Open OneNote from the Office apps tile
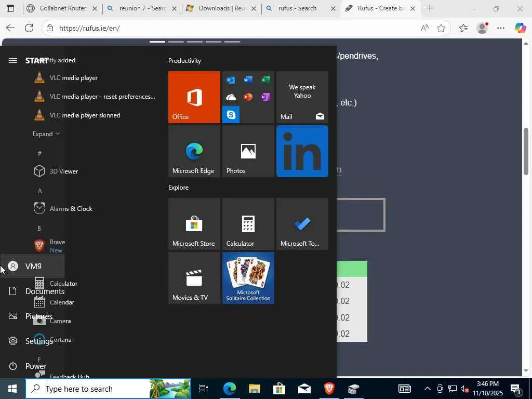The width and height of the screenshot is (532, 399). [265, 97]
